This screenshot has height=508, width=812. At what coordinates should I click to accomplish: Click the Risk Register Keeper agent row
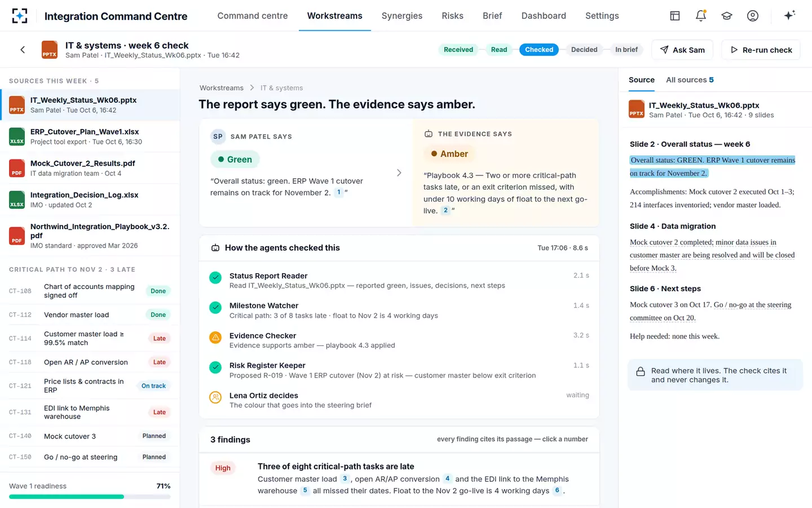coord(399,370)
